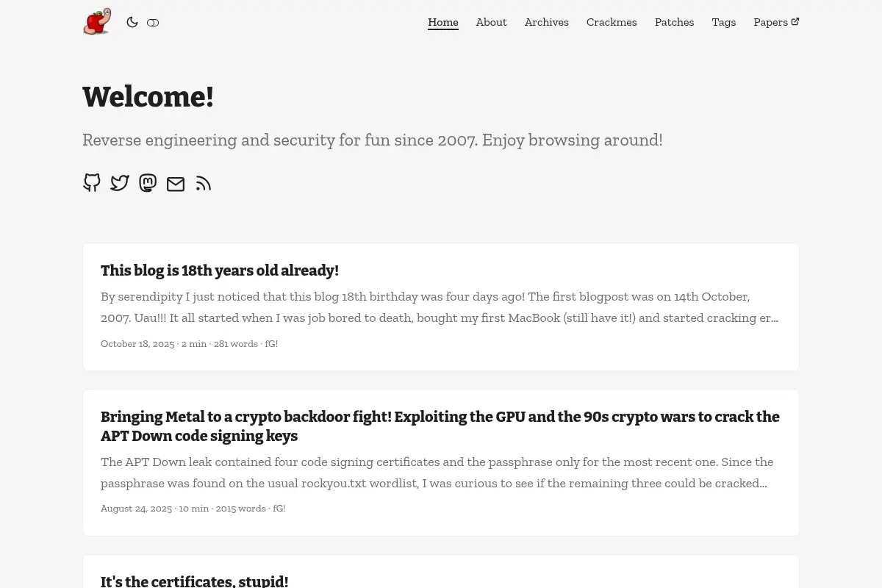Screen dimensions: 882x588
Task: Open the Patches page
Action: point(674,22)
